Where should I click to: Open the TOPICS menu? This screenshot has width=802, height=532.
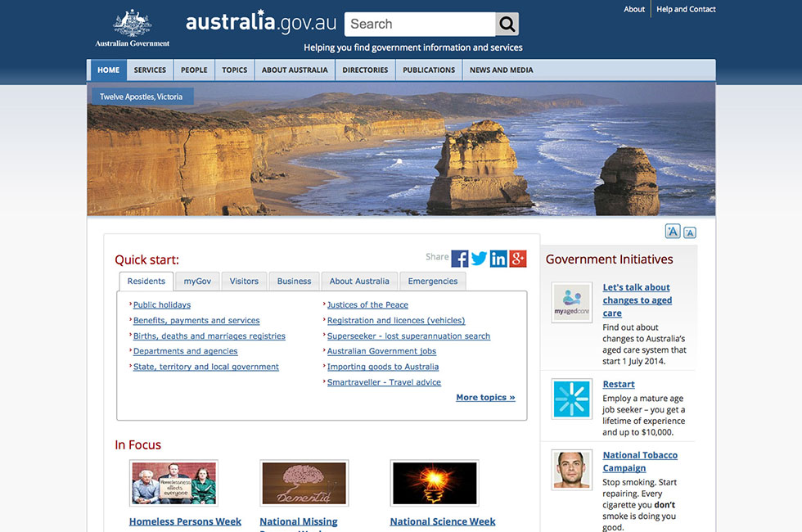click(234, 70)
